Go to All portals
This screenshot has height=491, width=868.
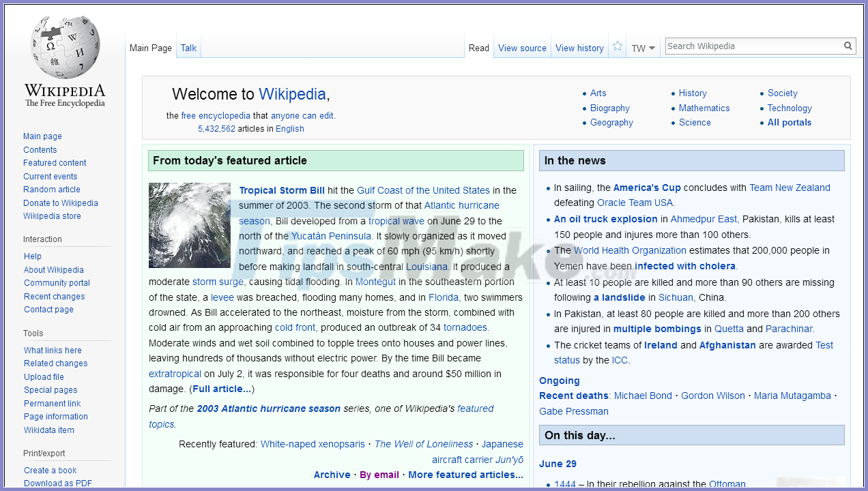[x=789, y=123]
